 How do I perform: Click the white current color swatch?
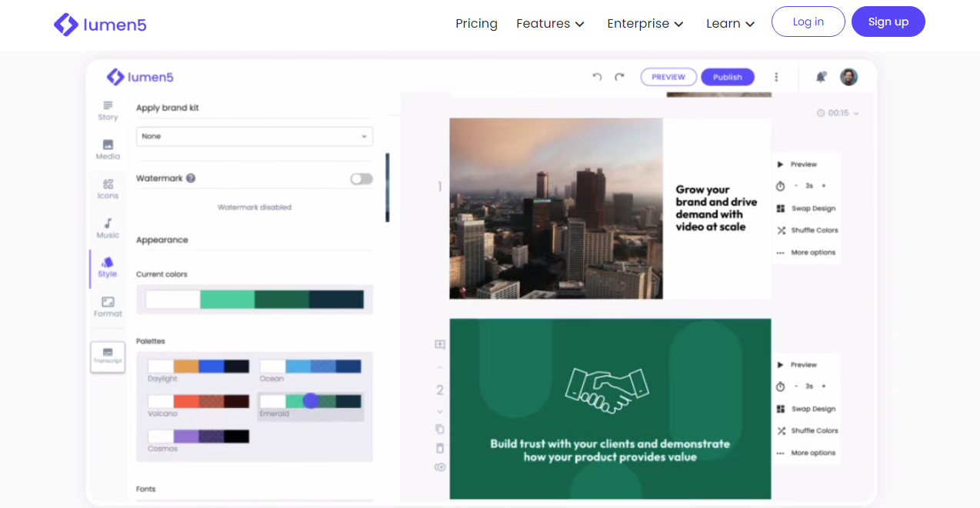pos(173,300)
